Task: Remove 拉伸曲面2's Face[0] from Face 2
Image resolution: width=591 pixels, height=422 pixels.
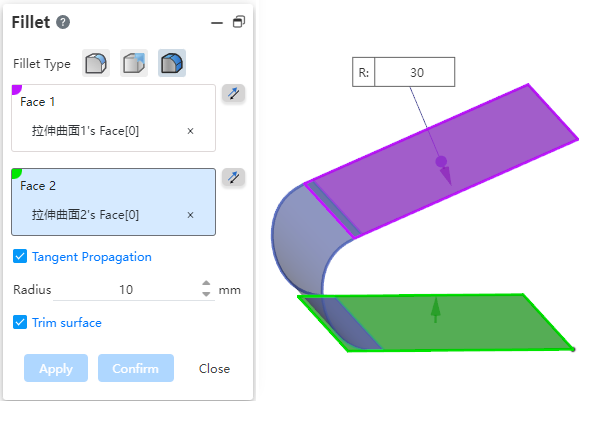Action: click(x=190, y=215)
